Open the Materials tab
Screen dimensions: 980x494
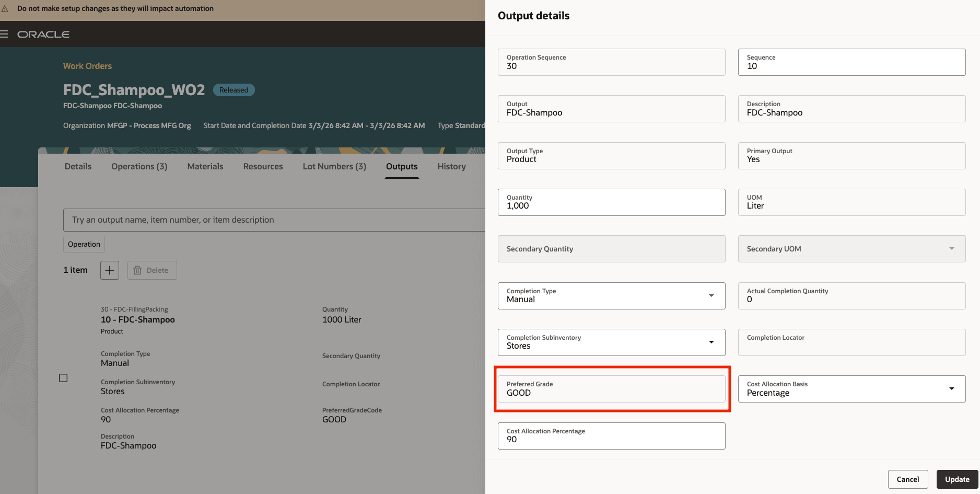[x=205, y=166]
